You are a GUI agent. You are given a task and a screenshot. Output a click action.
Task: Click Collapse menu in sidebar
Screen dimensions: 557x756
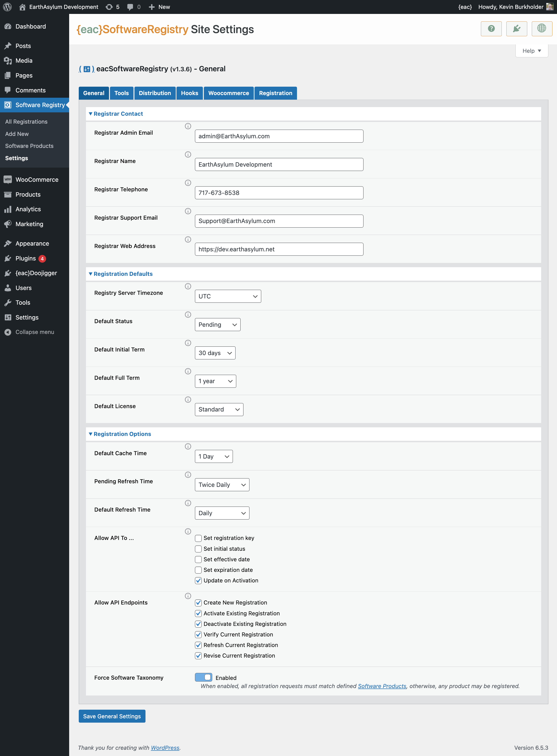29,332
